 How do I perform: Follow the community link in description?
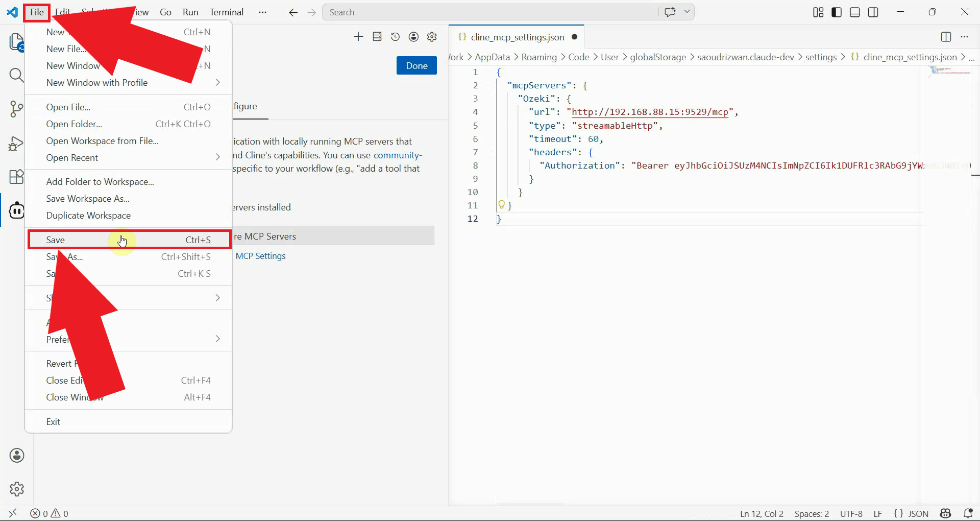pyautogui.click(x=398, y=155)
